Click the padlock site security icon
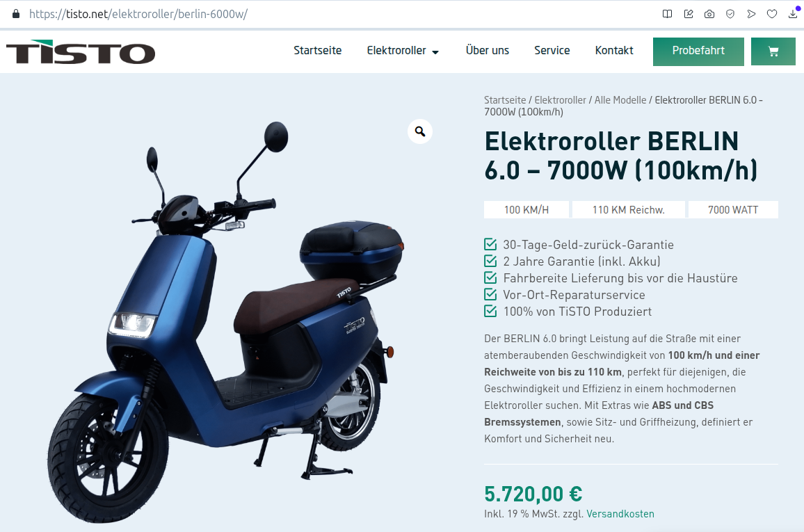 click(16, 14)
